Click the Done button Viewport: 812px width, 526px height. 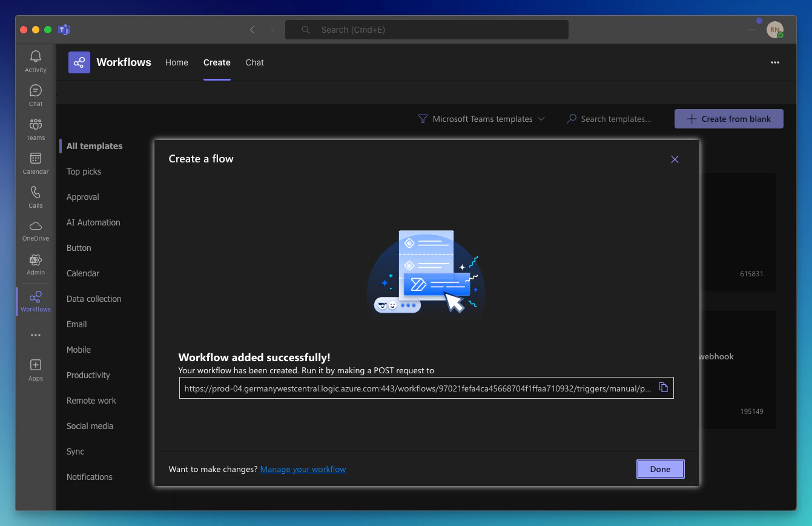[x=660, y=468]
